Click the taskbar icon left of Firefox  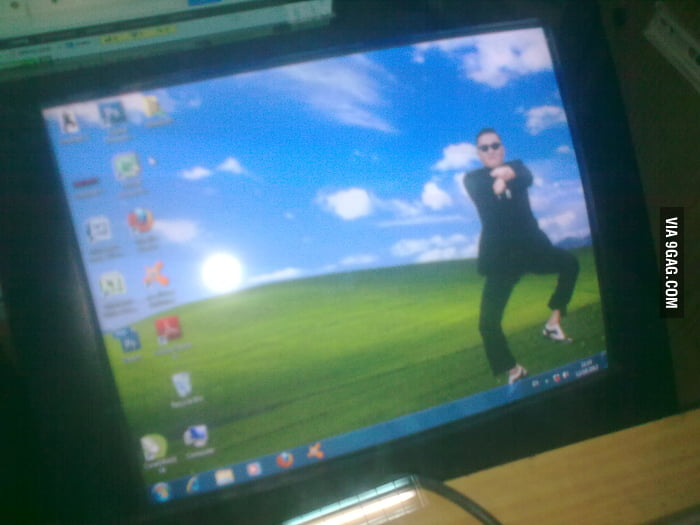click(x=254, y=468)
